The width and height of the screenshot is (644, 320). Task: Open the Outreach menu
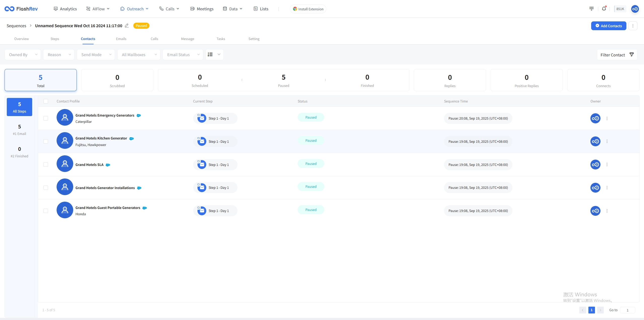pos(135,9)
